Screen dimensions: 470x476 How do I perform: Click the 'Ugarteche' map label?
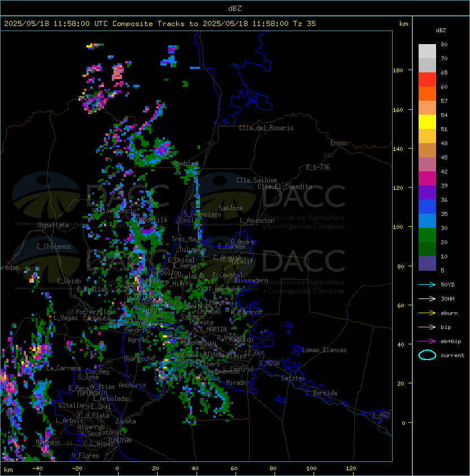140,358
